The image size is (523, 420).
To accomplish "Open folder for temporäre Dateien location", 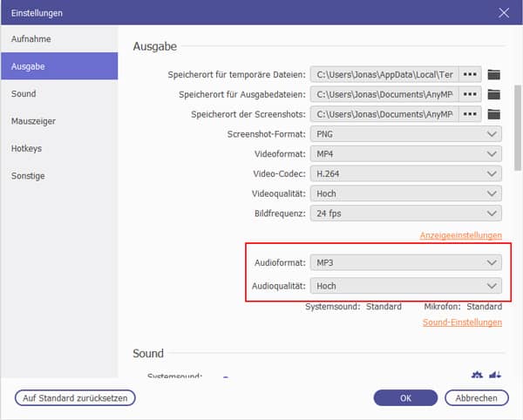I will click(493, 74).
